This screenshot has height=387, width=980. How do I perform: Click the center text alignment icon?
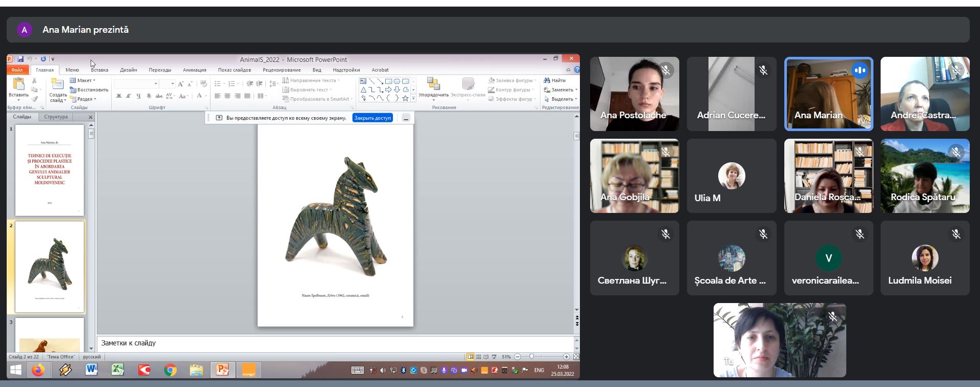point(227,96)
